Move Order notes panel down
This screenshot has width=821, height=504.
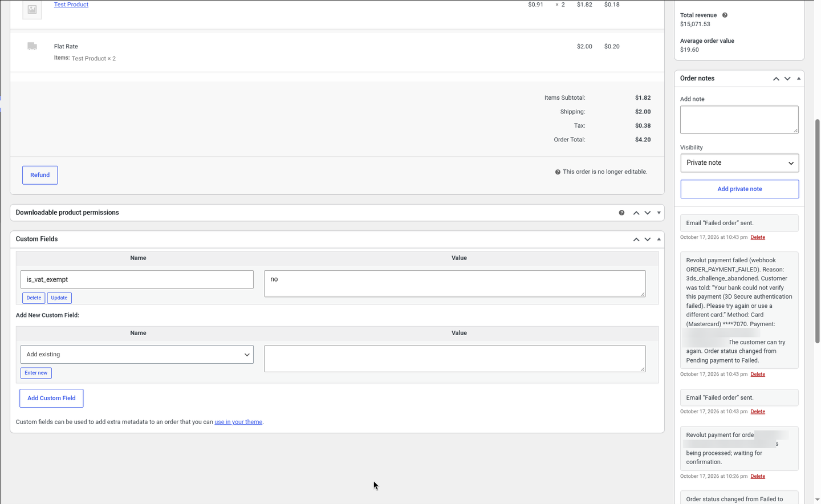(x=787, y=79)
